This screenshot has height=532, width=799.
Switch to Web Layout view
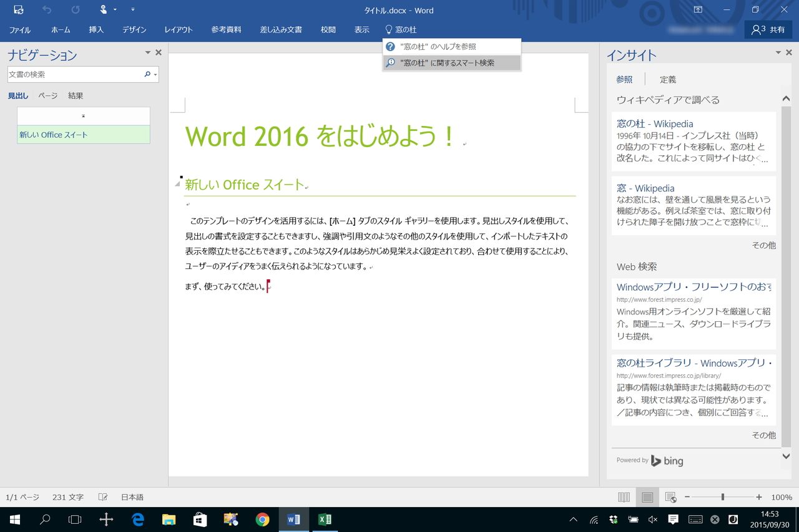tap(671, 497)
